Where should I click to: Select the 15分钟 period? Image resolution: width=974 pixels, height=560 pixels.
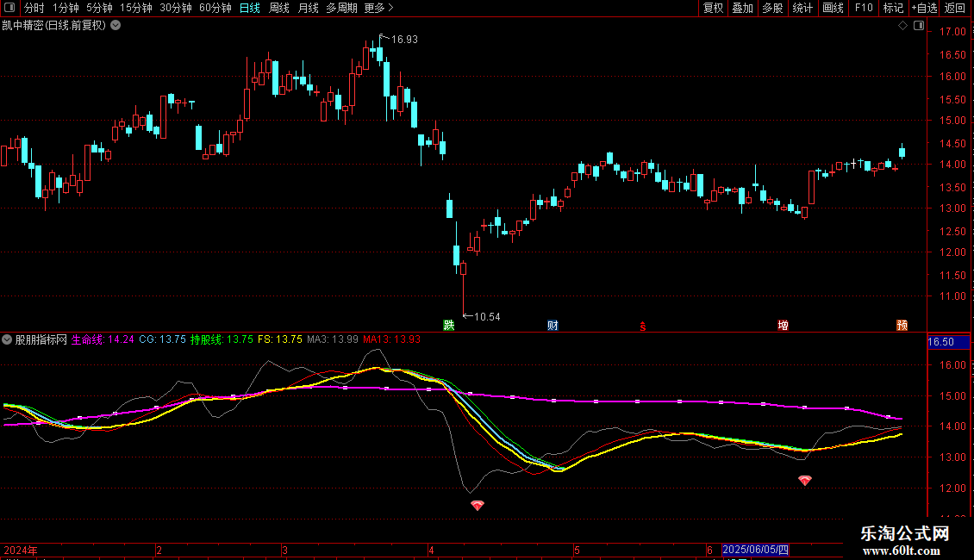pyautogui.click(x=136, y=8)
